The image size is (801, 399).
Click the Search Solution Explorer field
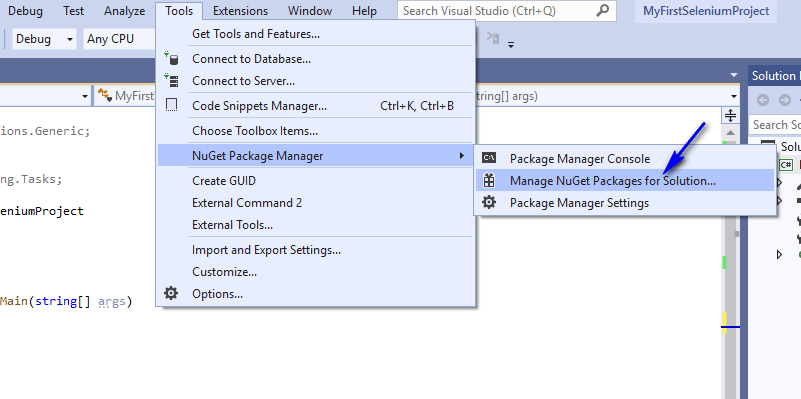tap(774, 125)
